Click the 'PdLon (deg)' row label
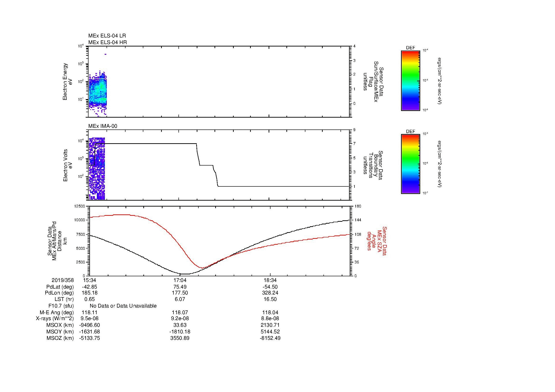This screenshot has height=392, width=555. click(x=60, y=293)
